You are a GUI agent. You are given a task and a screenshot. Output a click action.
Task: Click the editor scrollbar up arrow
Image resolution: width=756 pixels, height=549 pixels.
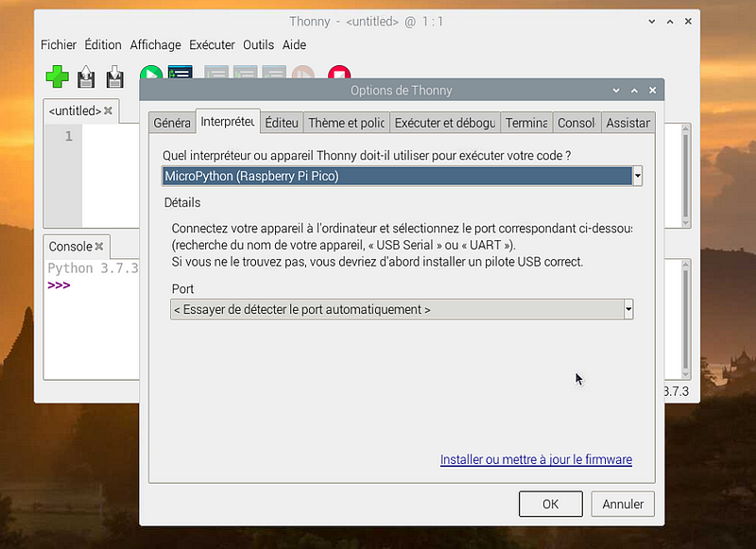tap(686, 129)
